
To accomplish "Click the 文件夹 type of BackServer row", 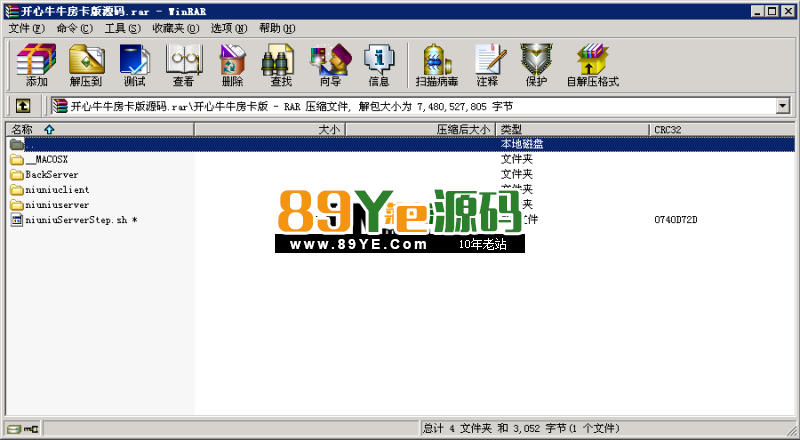I will click(x=516, y=175).
